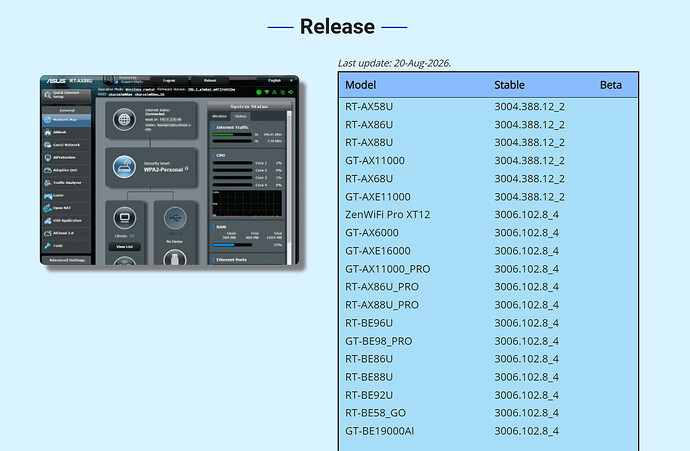The image size is (690, 451).
Task: Click the stable version for RT-BE92U
Action: coord(526,395)
